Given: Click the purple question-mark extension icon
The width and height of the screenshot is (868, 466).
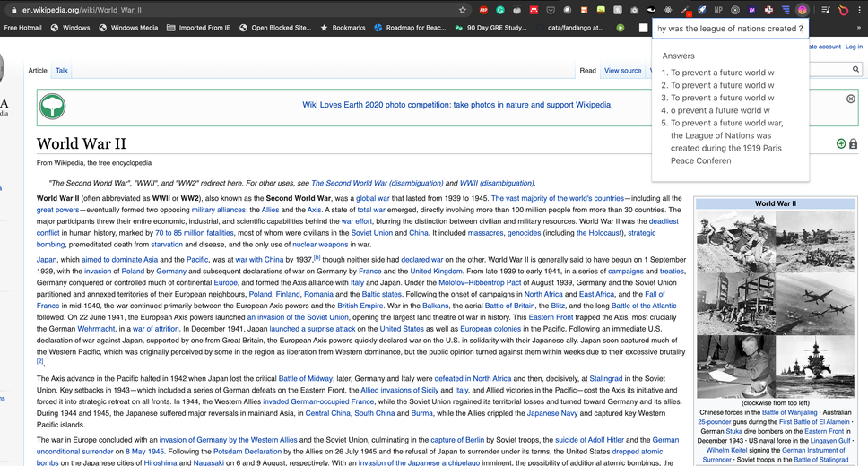Looking at the screenshot, I should [x=802, y=10].
